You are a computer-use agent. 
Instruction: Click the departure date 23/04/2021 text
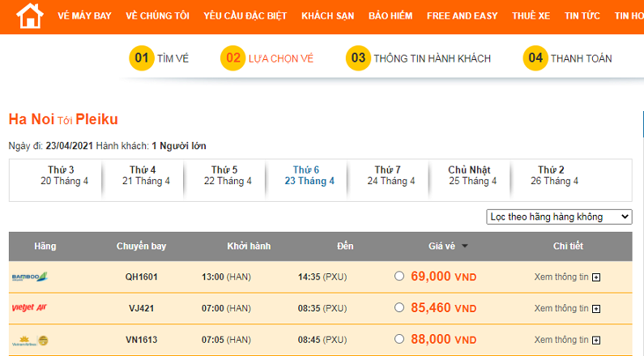pos(70,146)
